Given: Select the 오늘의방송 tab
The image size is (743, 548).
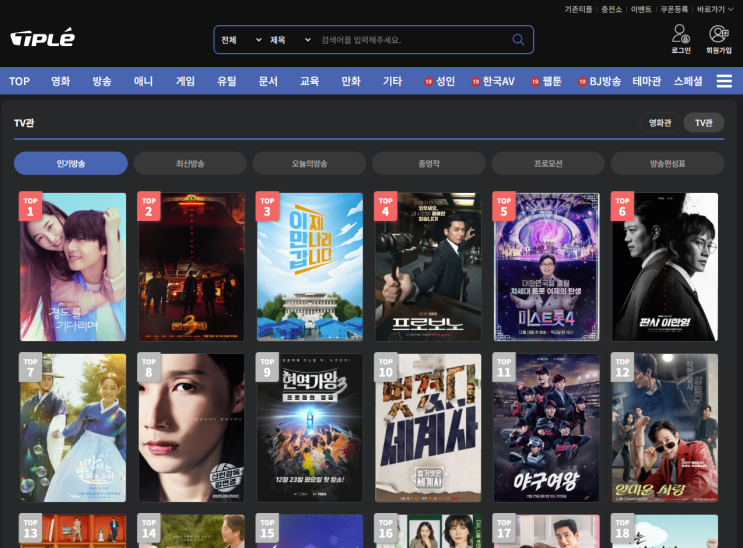Looking at the screenshot, I should coord(309,164).
